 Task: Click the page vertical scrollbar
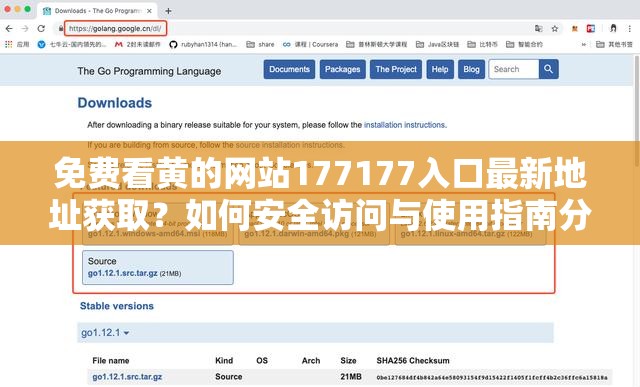click(637, 110)
